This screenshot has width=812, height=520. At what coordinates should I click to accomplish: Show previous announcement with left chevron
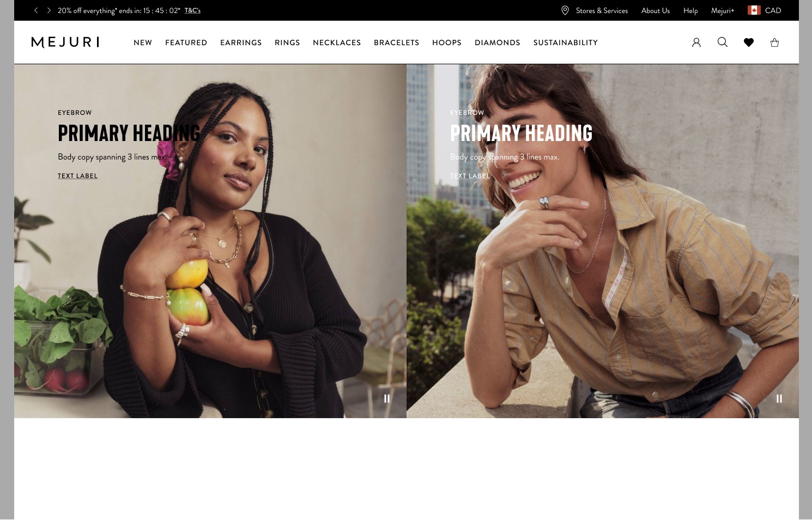(x=36, y=10)
